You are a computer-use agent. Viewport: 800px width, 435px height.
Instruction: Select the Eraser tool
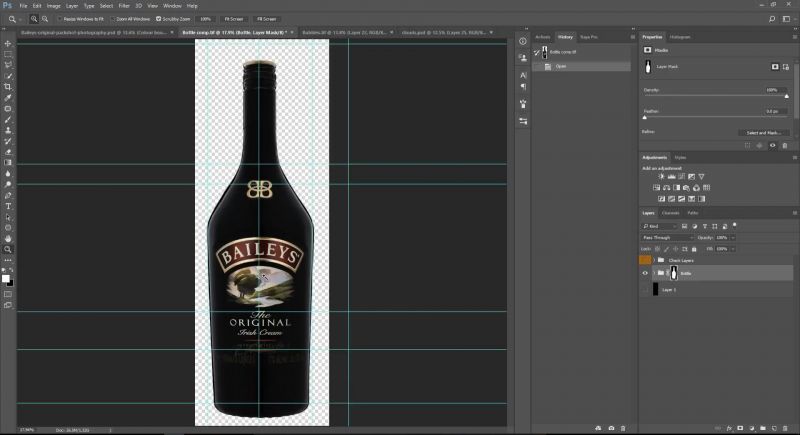tap(8, 152)
